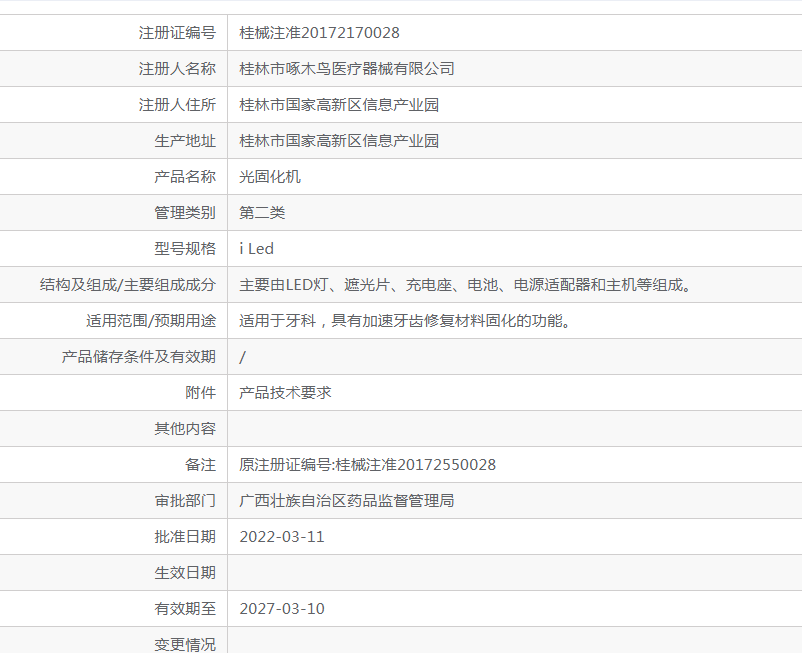Select category value 第二类

[x=262, y=213]
